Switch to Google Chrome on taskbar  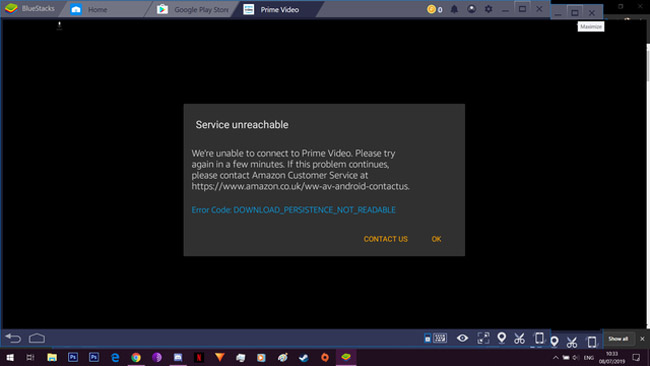tap(136, 357)
